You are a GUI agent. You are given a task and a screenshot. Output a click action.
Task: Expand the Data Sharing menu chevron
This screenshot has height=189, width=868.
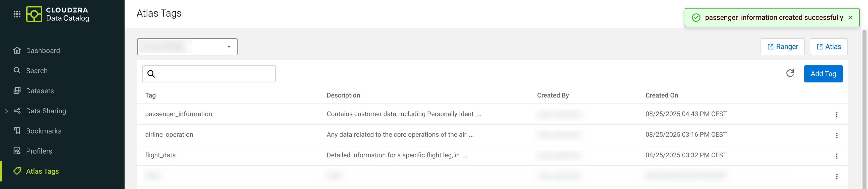pos(6,111)
